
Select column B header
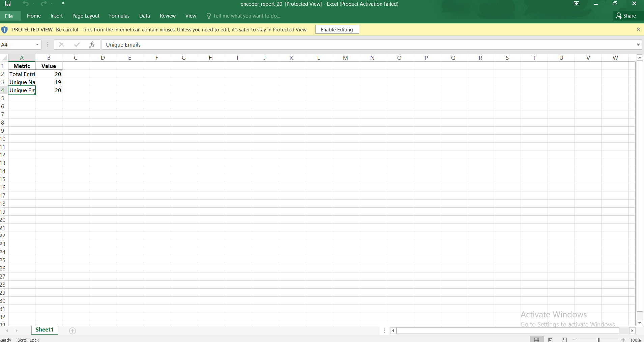49,58
